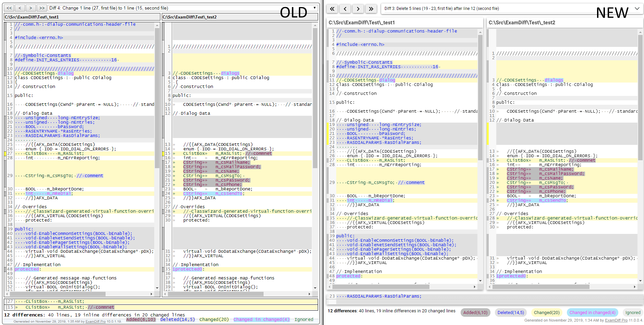The width and height of the screenshot is (644, 325).
Task: Jump to next difference in NEW report
Action: coord(358,9)
